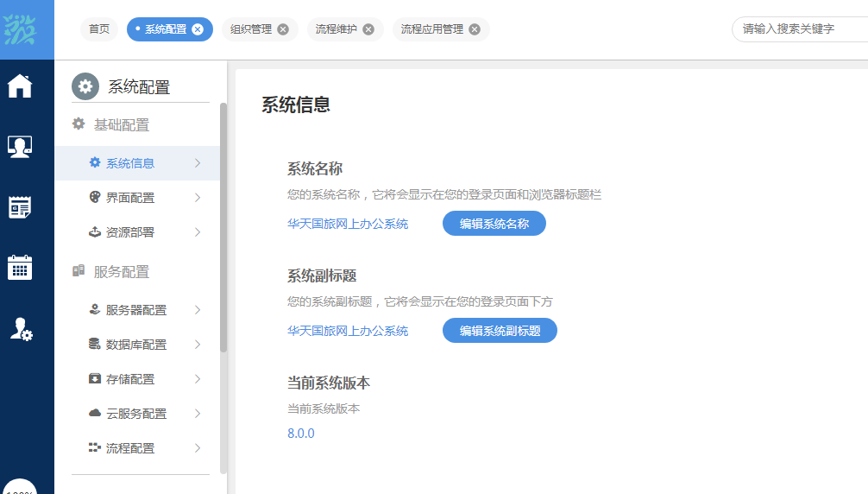The height and width of the screenshot is (494, 868).
Task: Click the palette icon beside 界面配置
Action: (95, 197)
